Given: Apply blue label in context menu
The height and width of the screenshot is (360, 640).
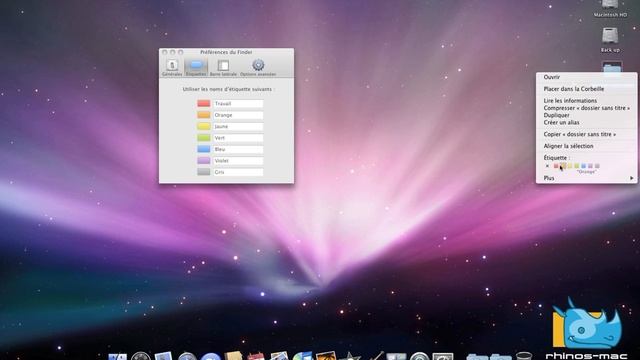Looking at the screenshot, I should click(584, 166).
